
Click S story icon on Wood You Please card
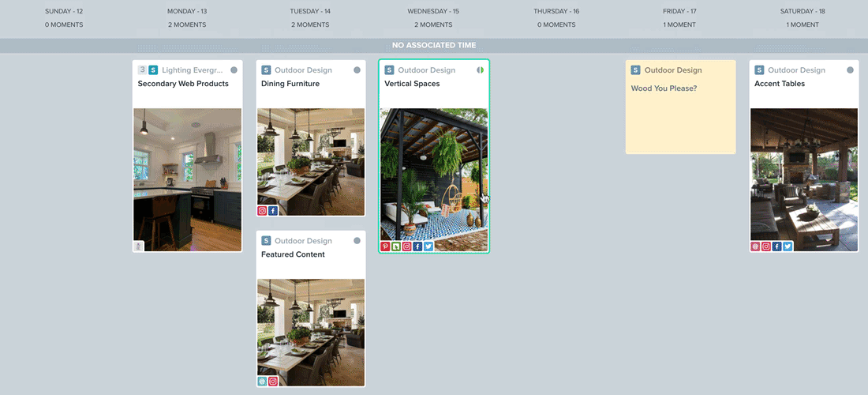tap(635, 70)
